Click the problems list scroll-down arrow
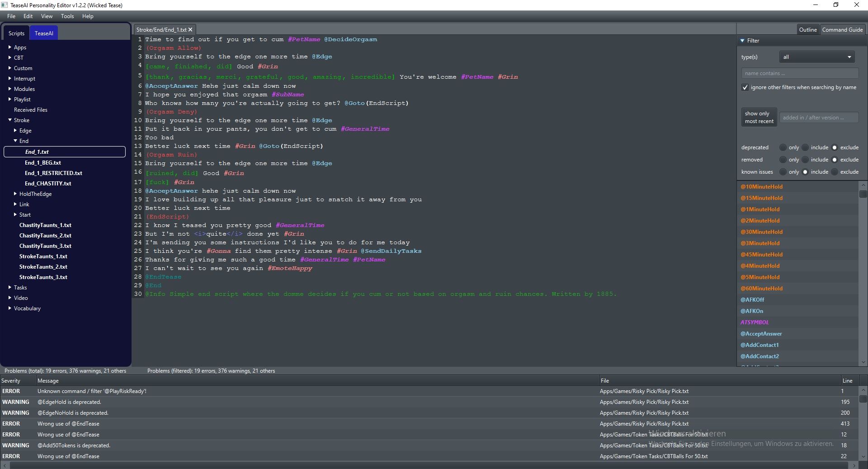The image size is (868, 469). pyautogui.click(x=863, y=456)
